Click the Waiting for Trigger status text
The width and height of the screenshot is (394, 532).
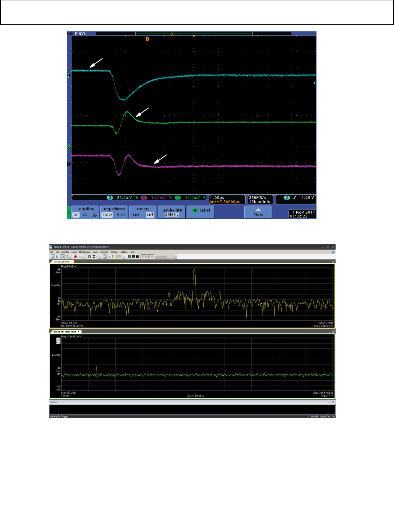59,417
